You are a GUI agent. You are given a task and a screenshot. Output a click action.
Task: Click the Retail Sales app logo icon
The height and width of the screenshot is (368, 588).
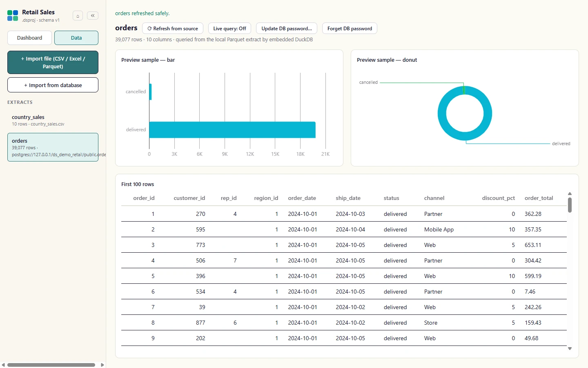13,16
